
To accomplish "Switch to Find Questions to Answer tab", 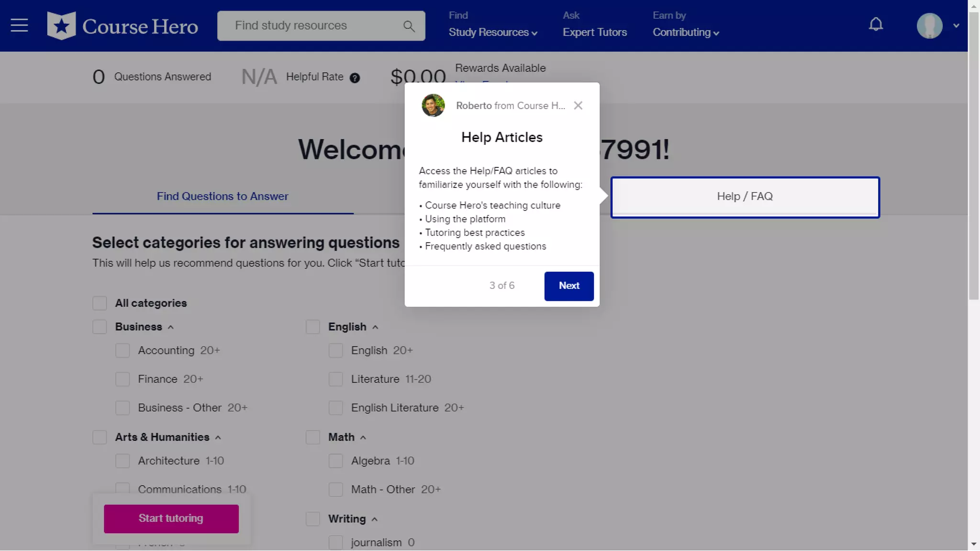I will tap(223, 197).
